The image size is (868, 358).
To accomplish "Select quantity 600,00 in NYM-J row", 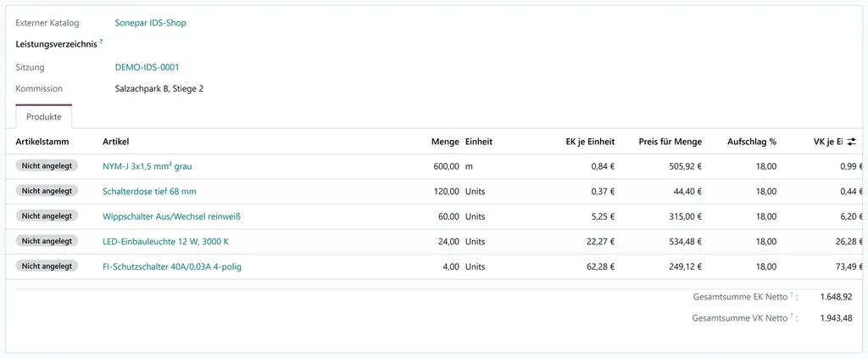I will pyautogui.click(x=446, y=165).
